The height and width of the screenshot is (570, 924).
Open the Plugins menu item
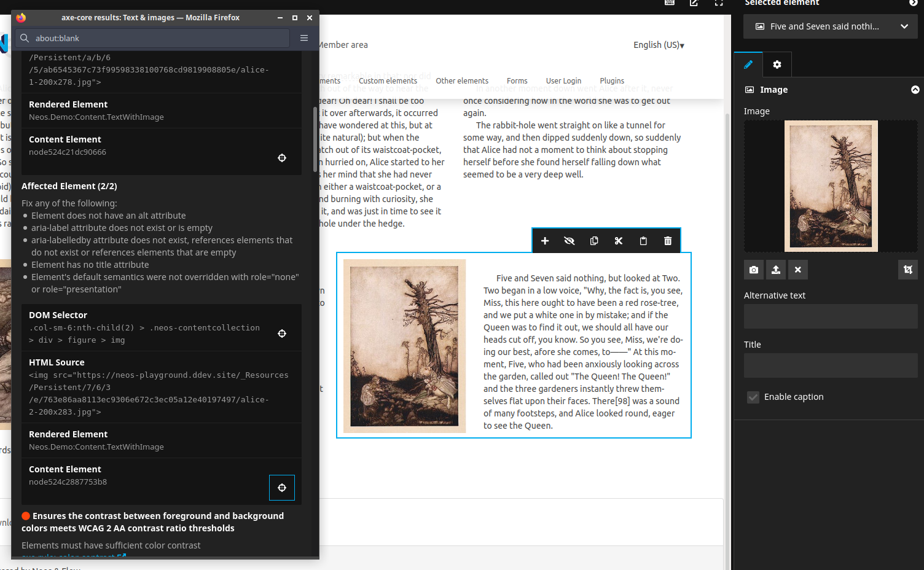click(612, 81)
